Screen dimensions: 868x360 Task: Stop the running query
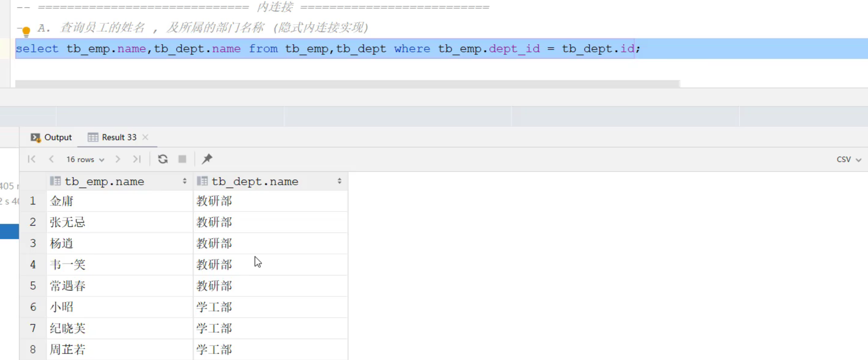pos(182,159)
